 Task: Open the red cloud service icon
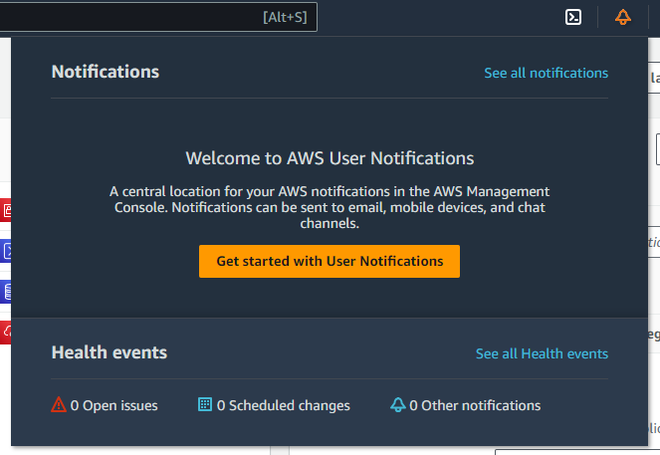coord(6,331)
